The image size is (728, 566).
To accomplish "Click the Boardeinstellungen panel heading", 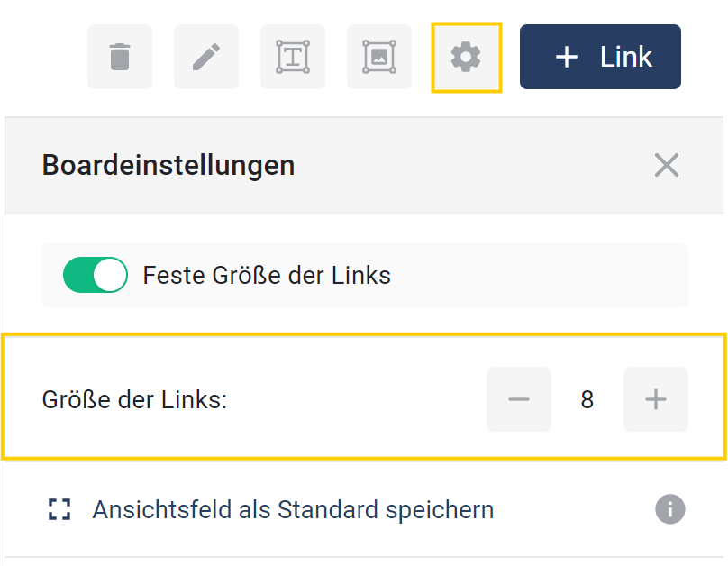I will click(x=168, y=166).
